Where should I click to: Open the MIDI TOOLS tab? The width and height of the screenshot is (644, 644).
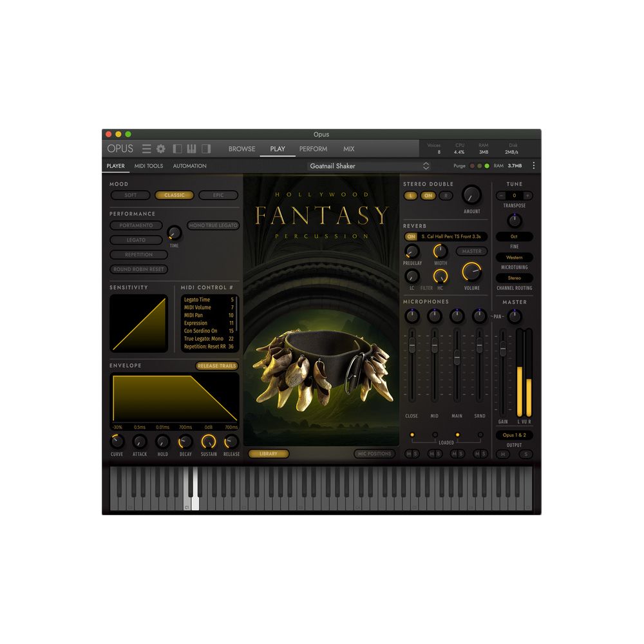pyautogui.click(x=149, y=166)
